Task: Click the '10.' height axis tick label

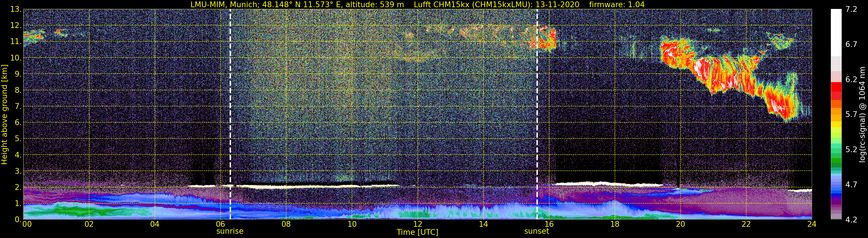Action: tap(16, 58)
